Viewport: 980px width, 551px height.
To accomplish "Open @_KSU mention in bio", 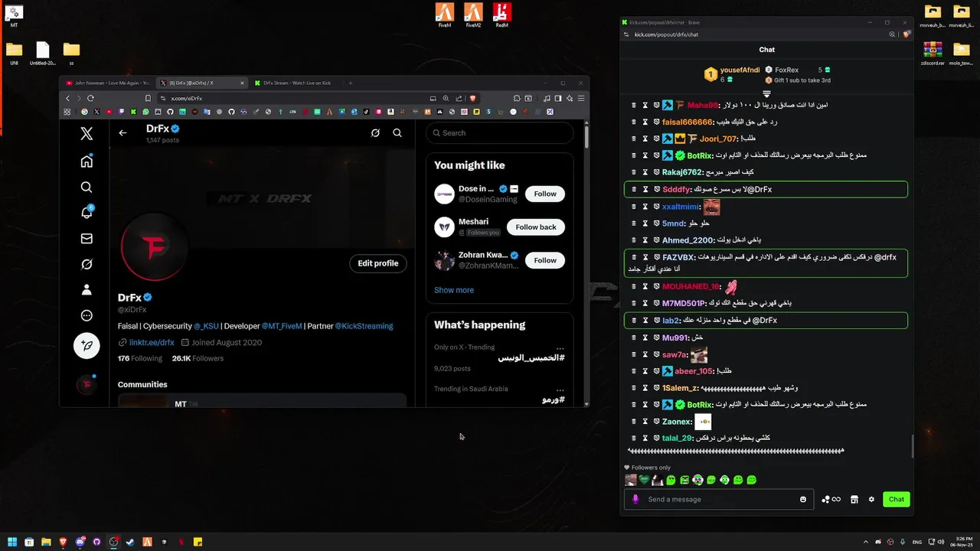I will [x=206, y=326].
